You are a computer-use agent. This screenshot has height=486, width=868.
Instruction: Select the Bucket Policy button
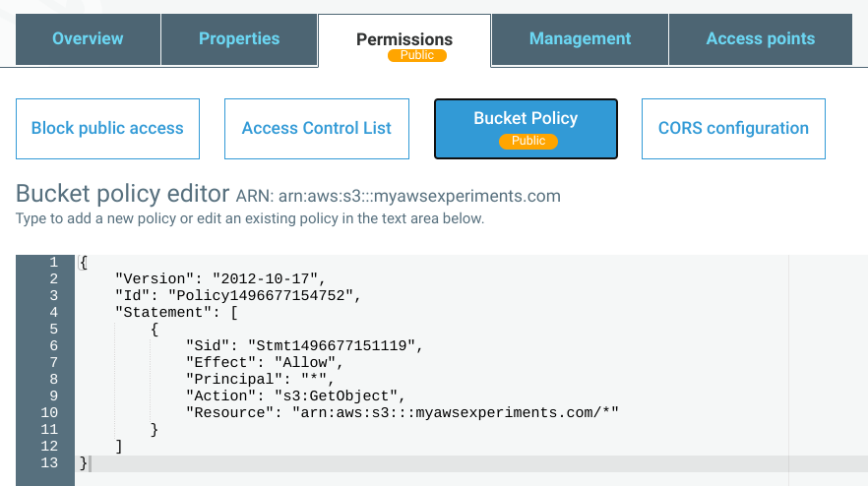tap(526, 129)
